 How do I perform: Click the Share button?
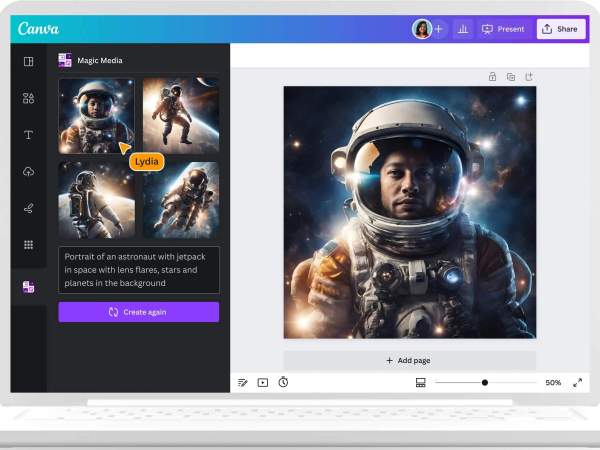point(561,29)
